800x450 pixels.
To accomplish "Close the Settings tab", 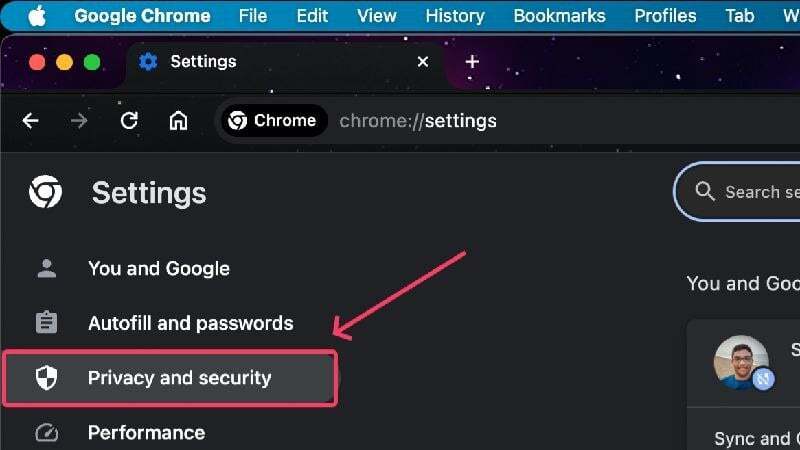I will point(422,62).
